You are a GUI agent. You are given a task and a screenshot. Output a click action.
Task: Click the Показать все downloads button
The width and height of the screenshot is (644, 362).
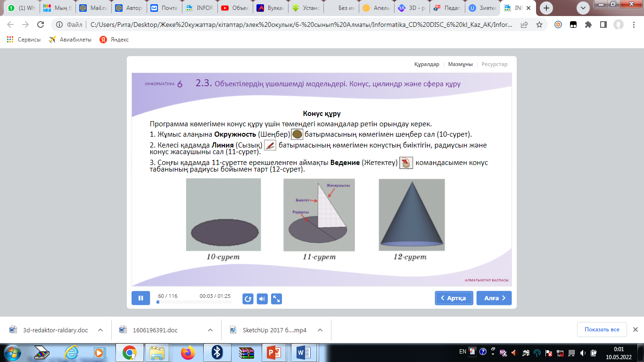[602, 329]
